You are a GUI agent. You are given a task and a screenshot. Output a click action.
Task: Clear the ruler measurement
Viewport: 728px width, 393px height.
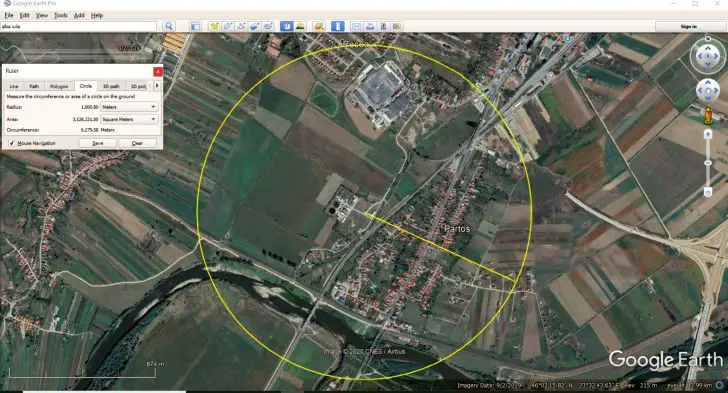(137, 143)
